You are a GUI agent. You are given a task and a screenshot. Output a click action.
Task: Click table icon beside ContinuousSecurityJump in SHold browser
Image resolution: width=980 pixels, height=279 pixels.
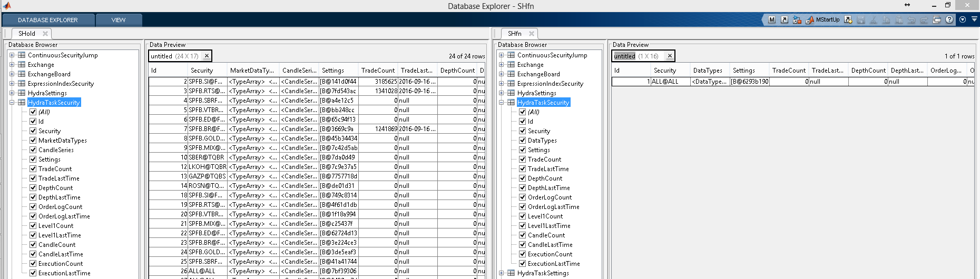click(22, 55)
